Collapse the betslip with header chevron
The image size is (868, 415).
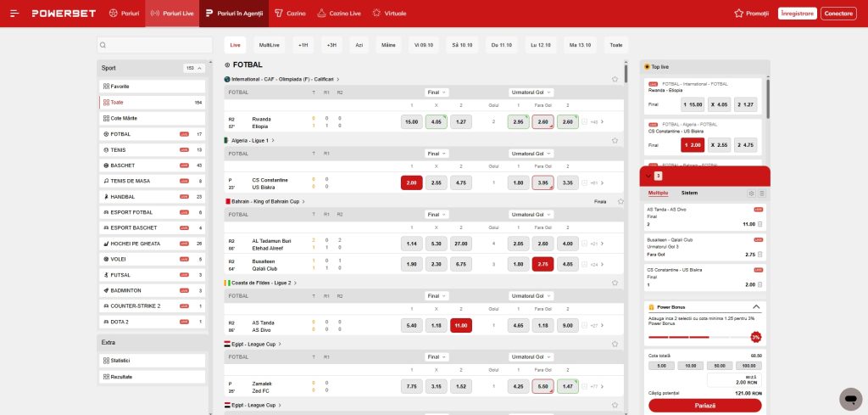[x=648, y=176]
